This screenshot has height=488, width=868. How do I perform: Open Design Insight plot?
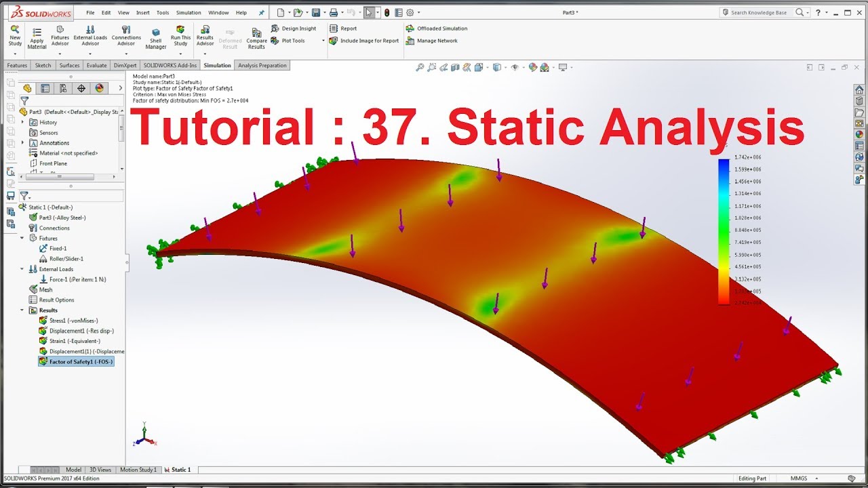point(294,28)
